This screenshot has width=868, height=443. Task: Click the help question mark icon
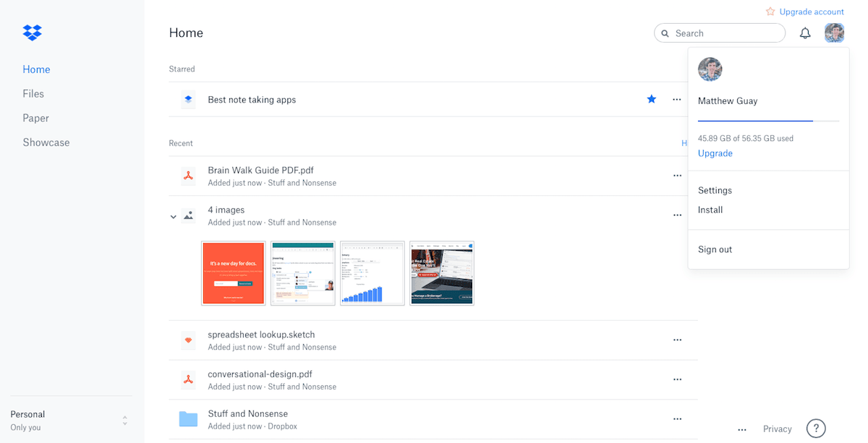tap(816, 429)
